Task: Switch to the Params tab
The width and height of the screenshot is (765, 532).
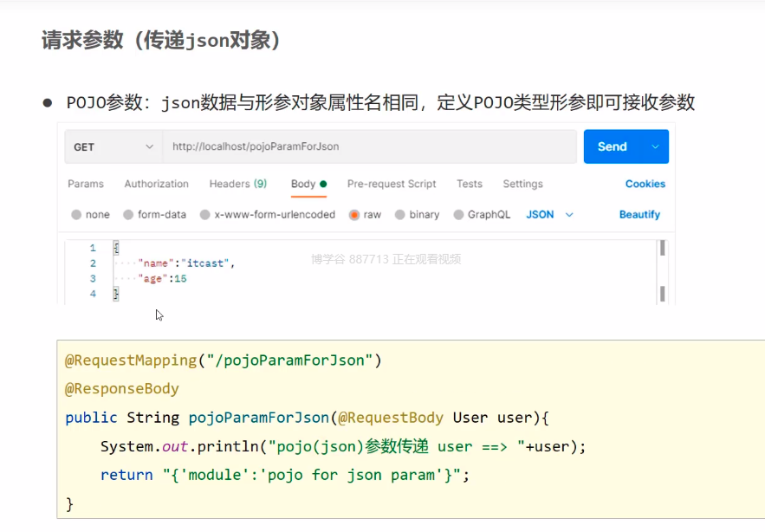Action: pos(86,184)
